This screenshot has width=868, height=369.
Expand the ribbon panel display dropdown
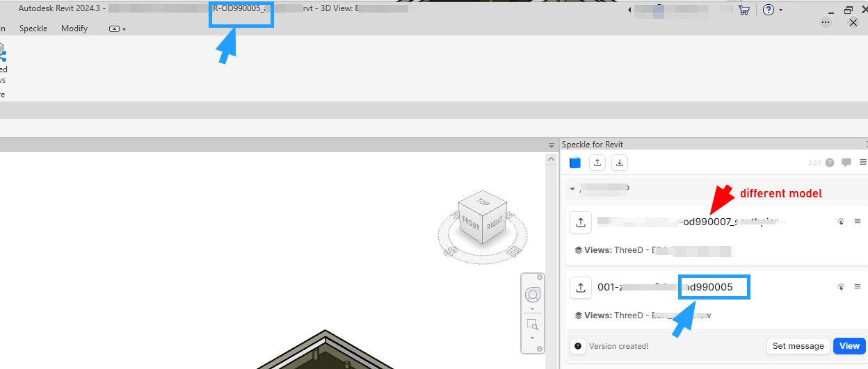[118, 29]
